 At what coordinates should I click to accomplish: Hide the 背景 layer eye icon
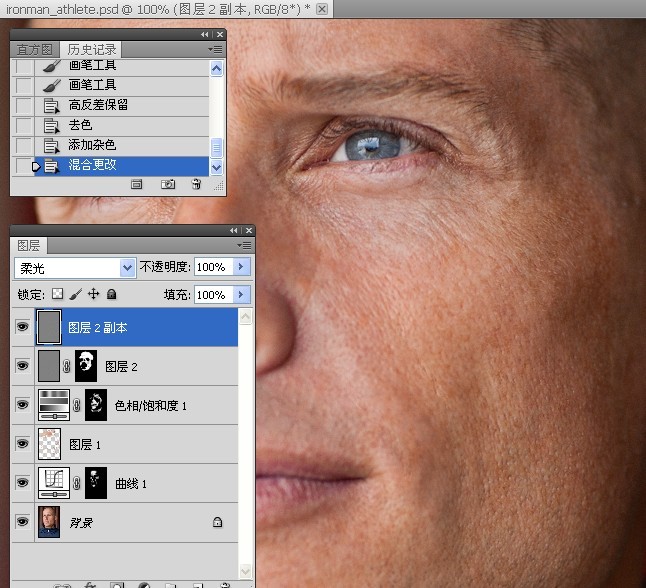22,522
